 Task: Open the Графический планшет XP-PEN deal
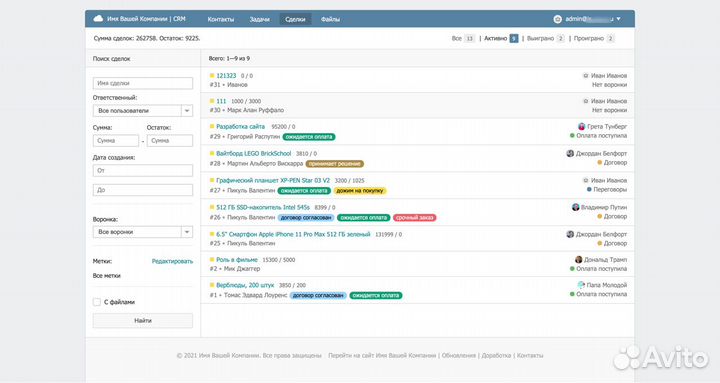[x=273, y=180]
